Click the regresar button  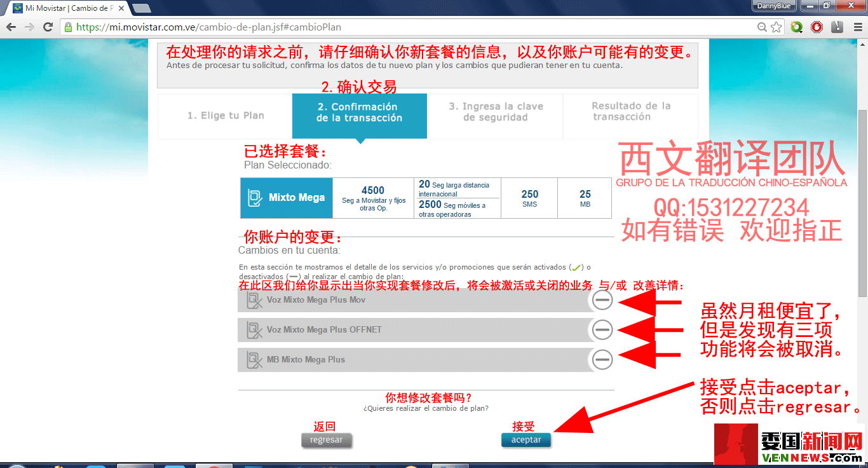[326, 440]
